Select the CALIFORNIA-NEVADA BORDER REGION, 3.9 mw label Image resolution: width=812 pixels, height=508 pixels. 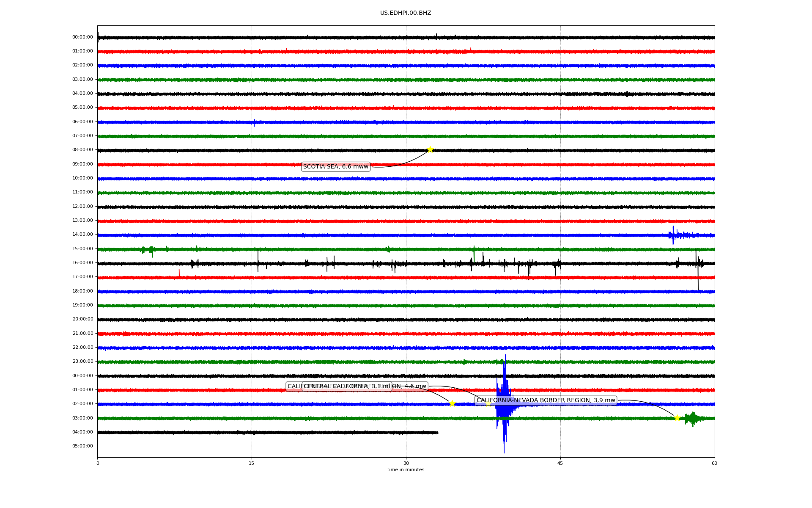[546, 400]
